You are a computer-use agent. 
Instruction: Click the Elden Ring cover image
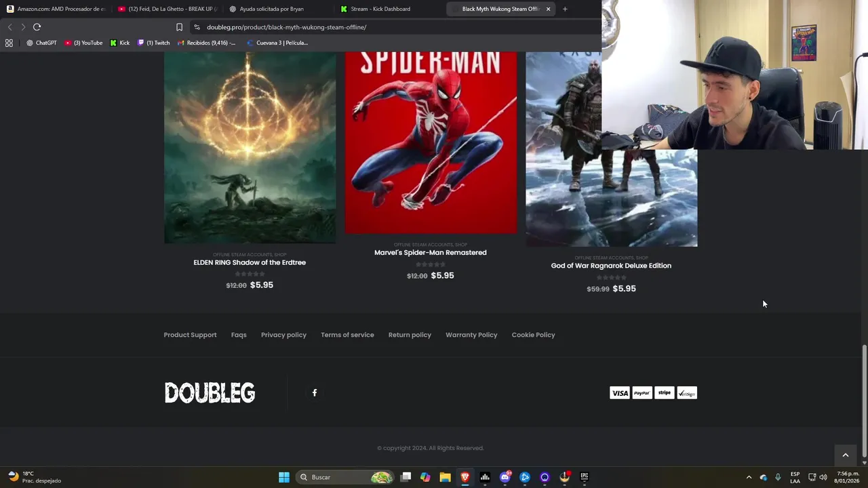click(x=250, y=147)
